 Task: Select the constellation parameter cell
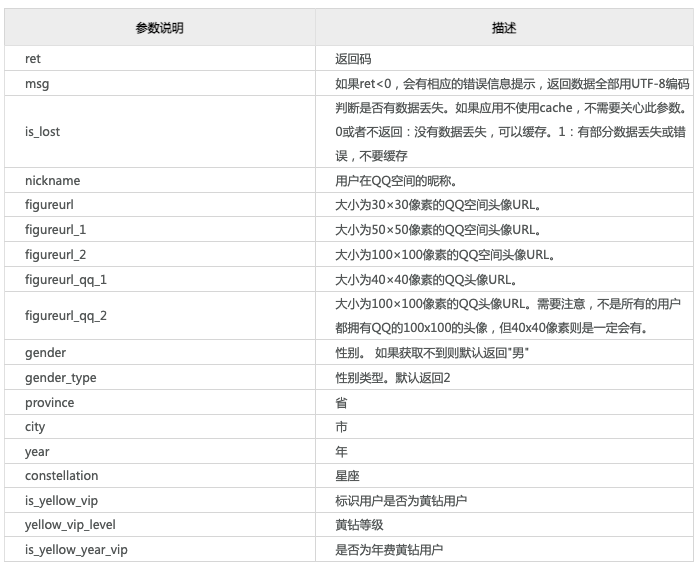coord(62,476)
